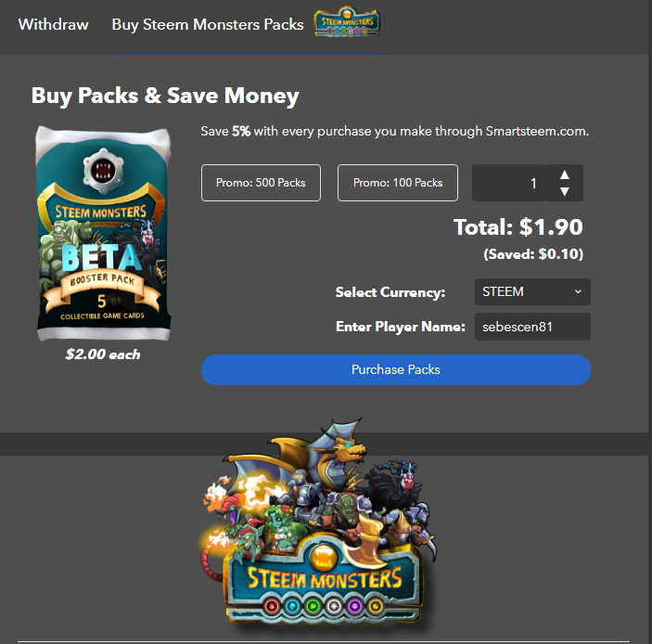The image size is (652, 644).
Task: Increase pack quantity with up arrow
Action: click(564, 174)
